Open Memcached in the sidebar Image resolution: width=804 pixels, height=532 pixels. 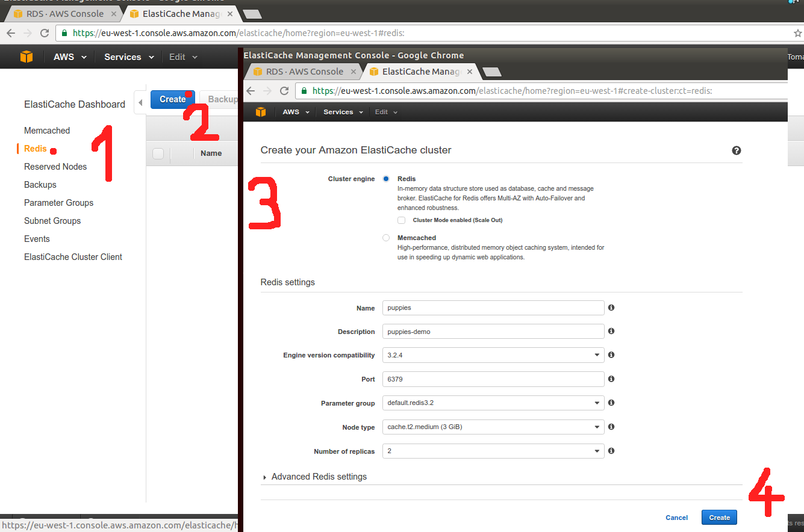47,131
